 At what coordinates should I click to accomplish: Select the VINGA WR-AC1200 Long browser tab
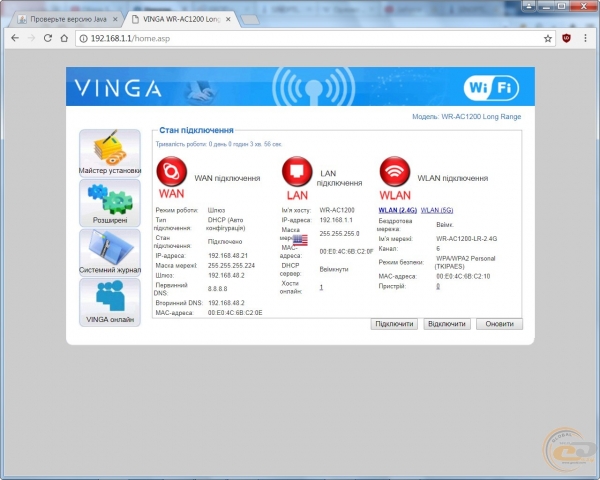[x=181, y=19]
